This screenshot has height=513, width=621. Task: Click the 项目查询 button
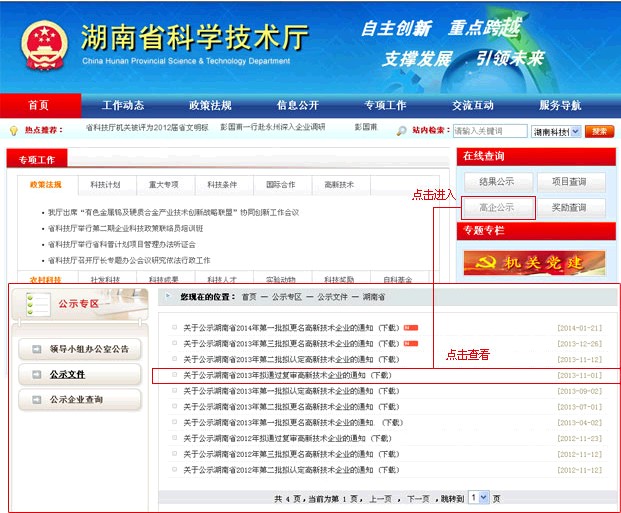[x=568, y=182]
